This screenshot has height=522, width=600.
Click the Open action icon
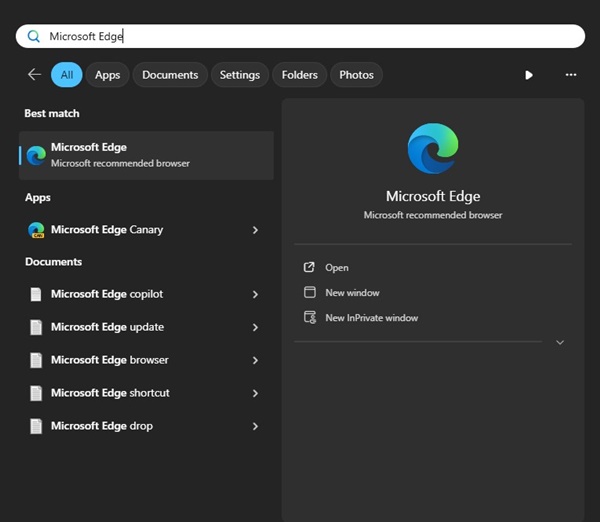coord(309,267)
